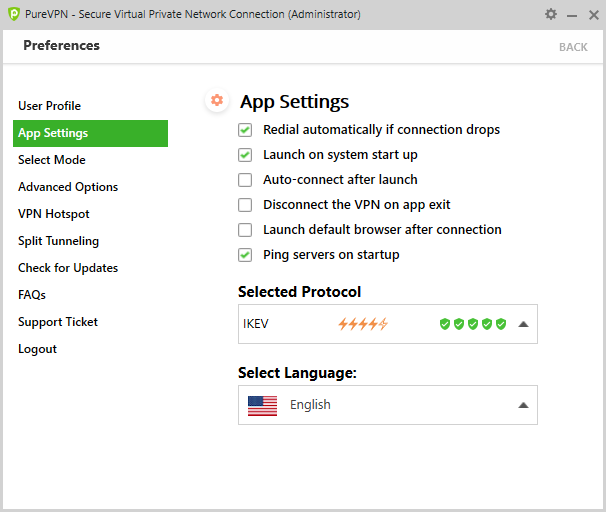Open the English language dropdown
The width and height of the screenshot is (606, 512).
[x=388, y=405]
